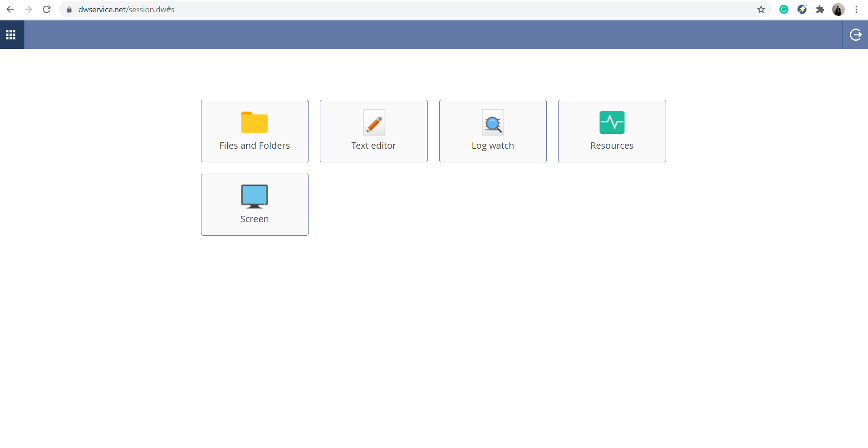Launch the Screen remote desktop tile

(x=255, y=205)
